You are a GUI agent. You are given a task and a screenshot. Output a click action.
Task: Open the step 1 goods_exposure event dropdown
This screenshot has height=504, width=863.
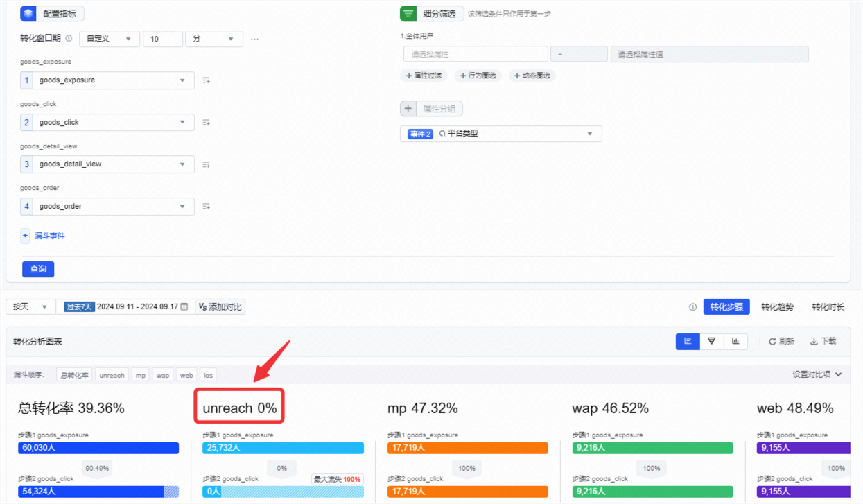(x=107, y=80)
